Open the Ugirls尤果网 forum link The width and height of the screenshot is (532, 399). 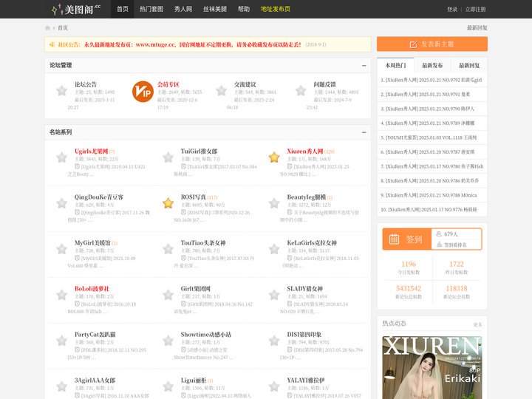pos(92,151)
